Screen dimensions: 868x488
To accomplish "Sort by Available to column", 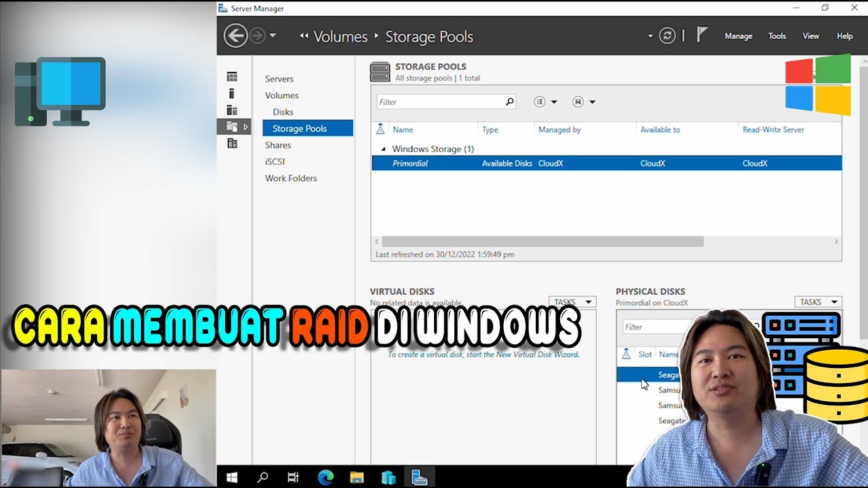I will pos(660,129).
